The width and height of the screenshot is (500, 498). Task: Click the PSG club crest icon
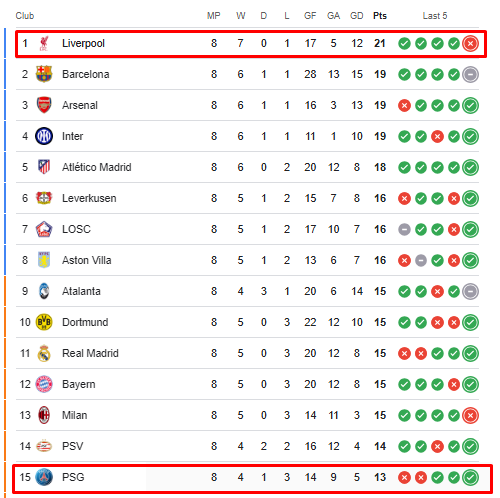click(x=44, y=477)
